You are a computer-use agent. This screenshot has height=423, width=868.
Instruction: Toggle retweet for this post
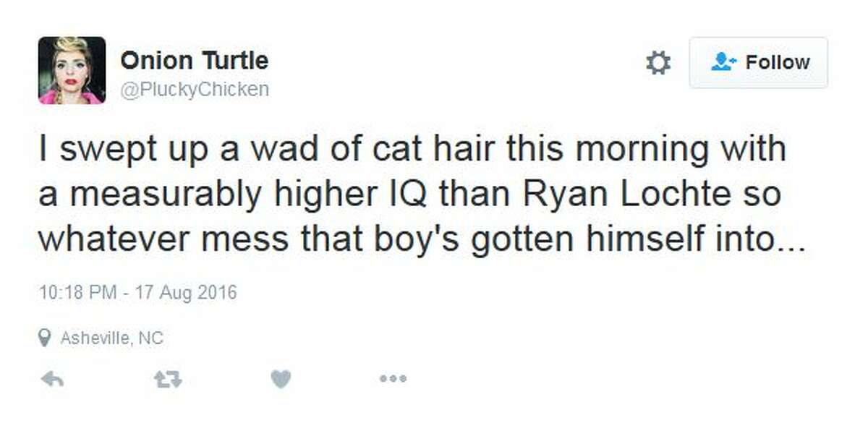[x=166, y=377]
